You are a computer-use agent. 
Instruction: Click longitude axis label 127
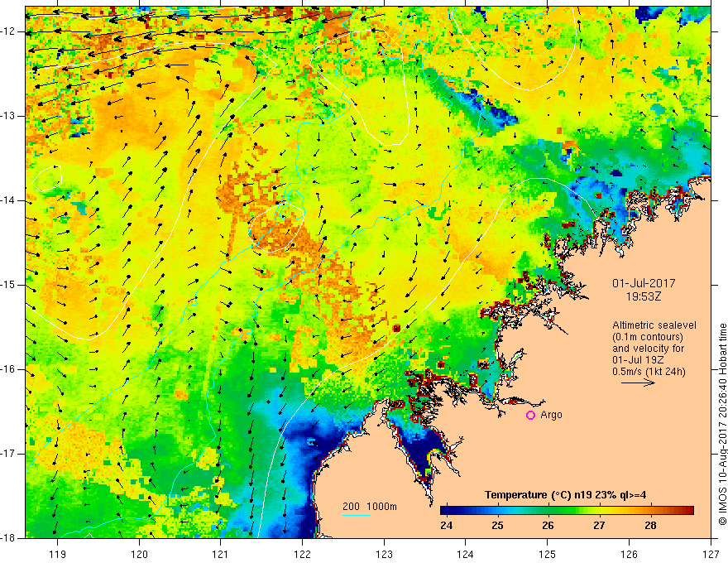(x=711, y=554)
